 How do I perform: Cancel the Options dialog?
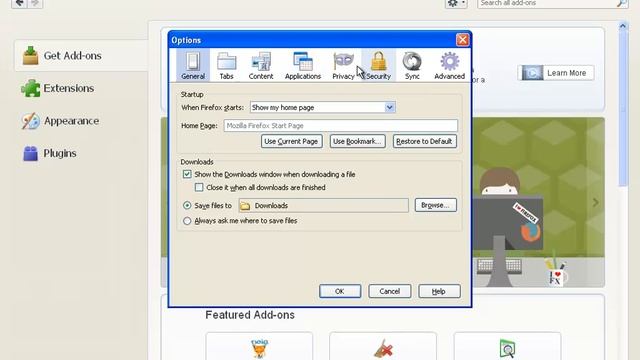(x=389, y=291)
